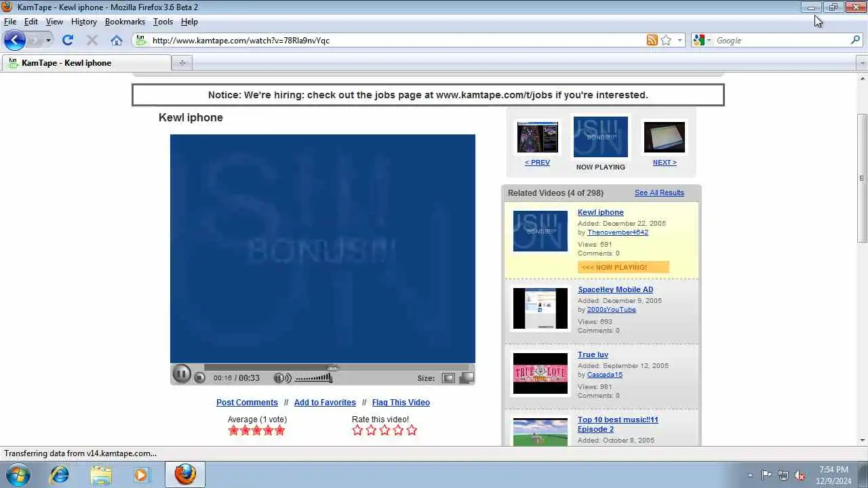Bookmark this page with the star icon

click(x=666, y=40)
